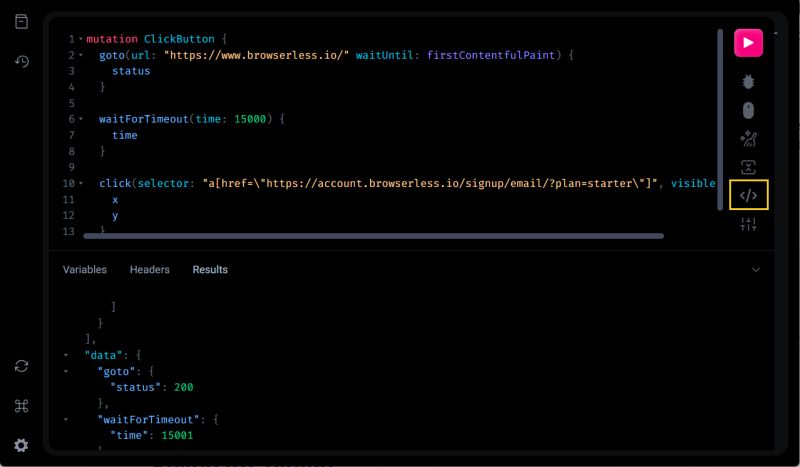
Task: Collapse the "data" node in results
Action: pos(66,355)
